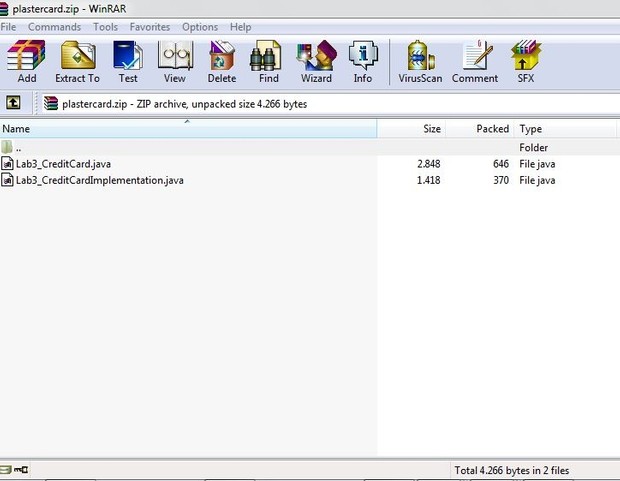Screen dimensions: 620x481
Task: Select the Lab3_CreditCard.java file name
Action: tap(63, 164)
